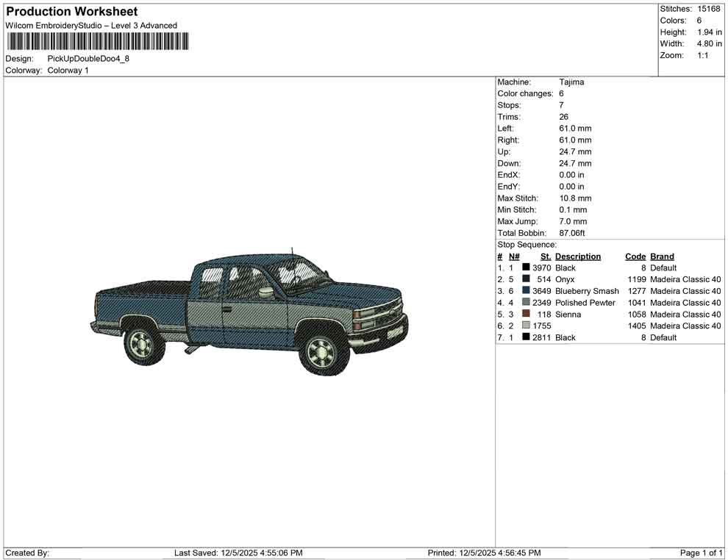The width and height of the screenshot is (728, 560).
Task: Click the Description column header
Action: 578,256
